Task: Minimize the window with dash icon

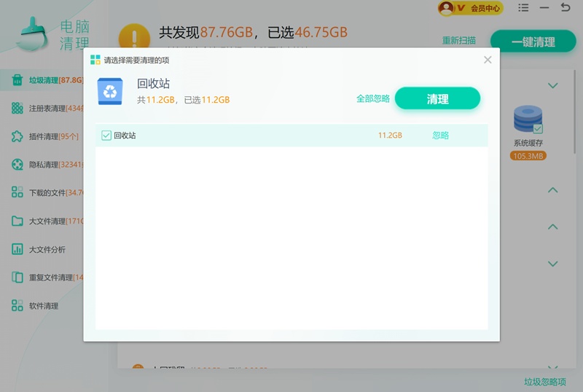Action: (544, 7)
